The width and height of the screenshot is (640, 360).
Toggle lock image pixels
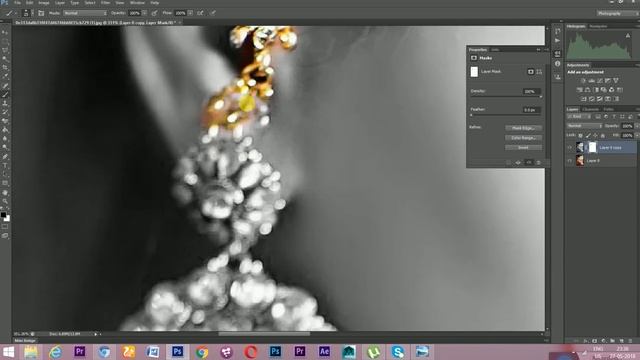click(x=588, y=136)
